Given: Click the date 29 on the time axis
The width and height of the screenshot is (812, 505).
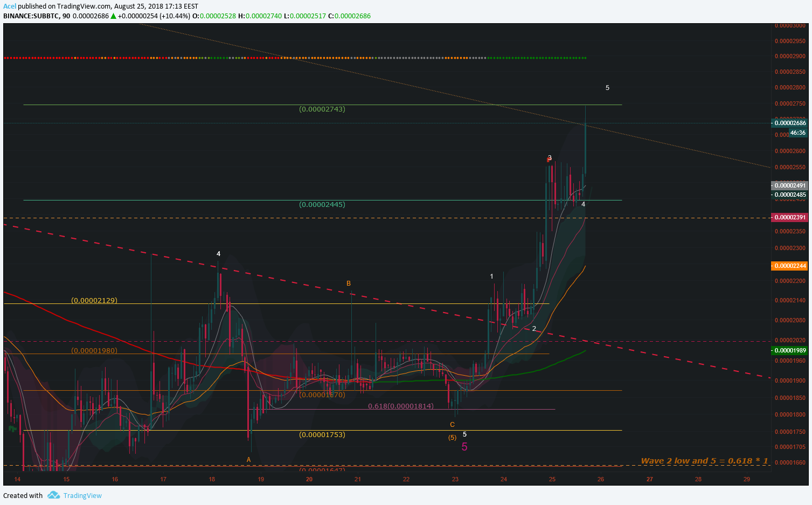Looking at the screenshot, I should click(x=746, y=479).
